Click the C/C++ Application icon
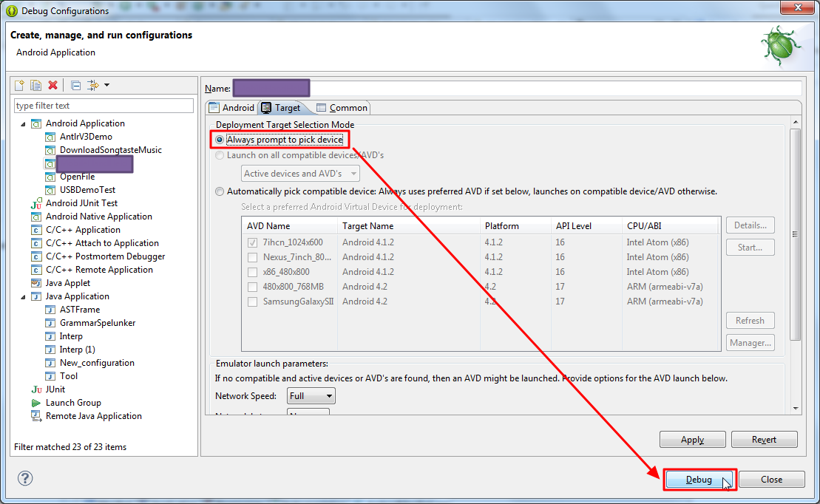This screenshot has height=504, width=820. (x=36, y=230)
